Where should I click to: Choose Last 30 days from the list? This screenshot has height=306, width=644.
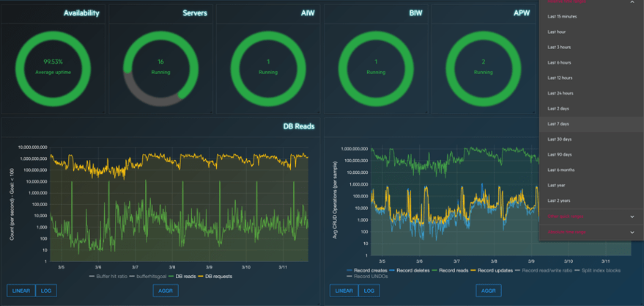(x=560, y=139)
